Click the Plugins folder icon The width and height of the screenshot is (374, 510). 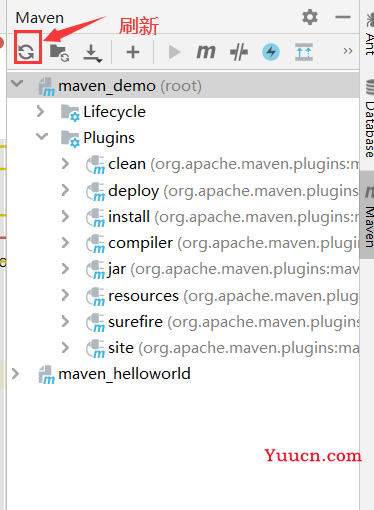coord(70,138)
